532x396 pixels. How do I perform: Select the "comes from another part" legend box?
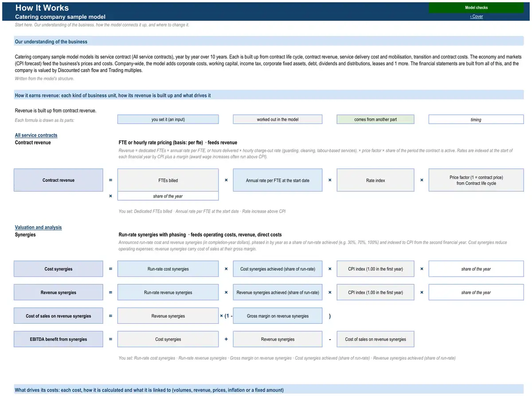(x=376, y=119)
